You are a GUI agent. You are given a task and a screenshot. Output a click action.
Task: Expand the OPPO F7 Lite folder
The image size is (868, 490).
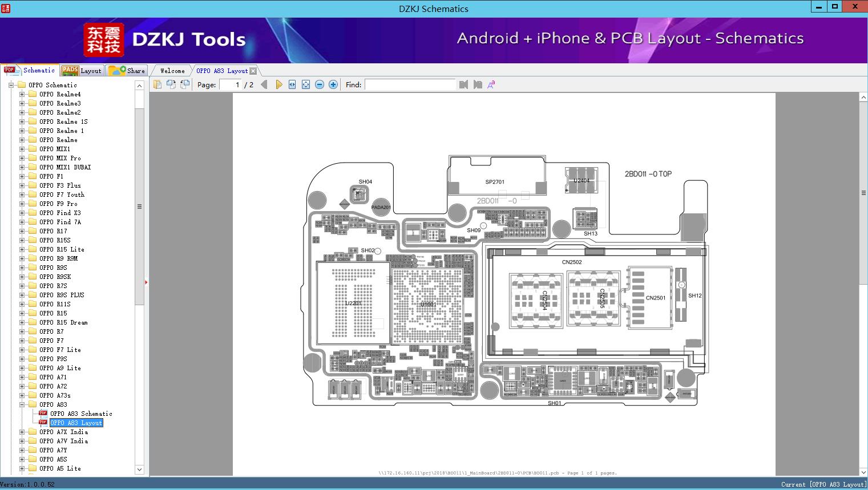(x=22, y=350)
